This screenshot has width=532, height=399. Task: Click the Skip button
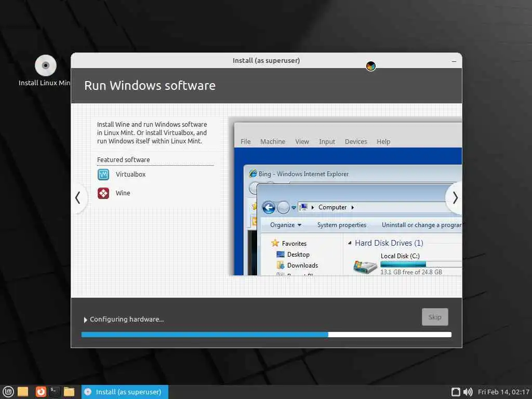point(435,317)
